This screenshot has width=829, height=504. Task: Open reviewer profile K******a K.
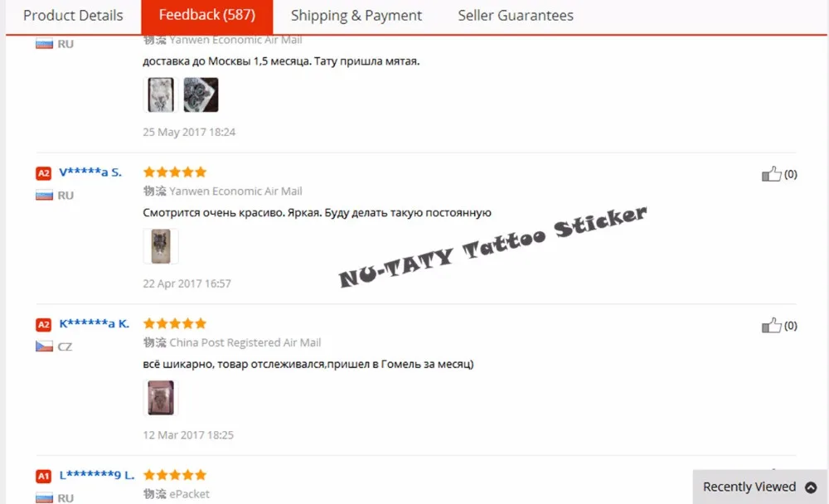tap(95, 323)
